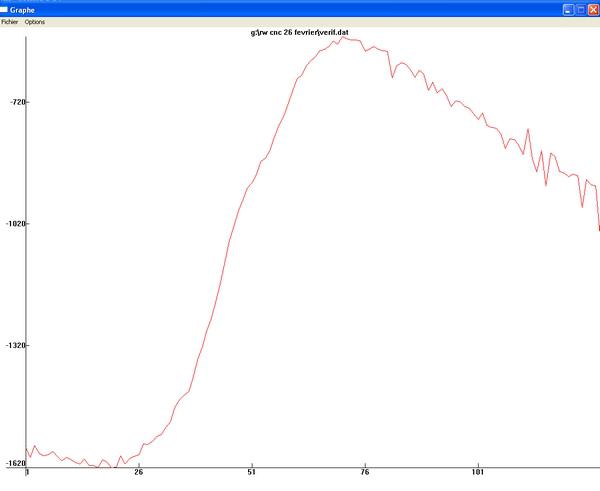The height and width of the screenshot is (491, 600).
Task: Minimize the Graphe window
Action: pos(568,10)
